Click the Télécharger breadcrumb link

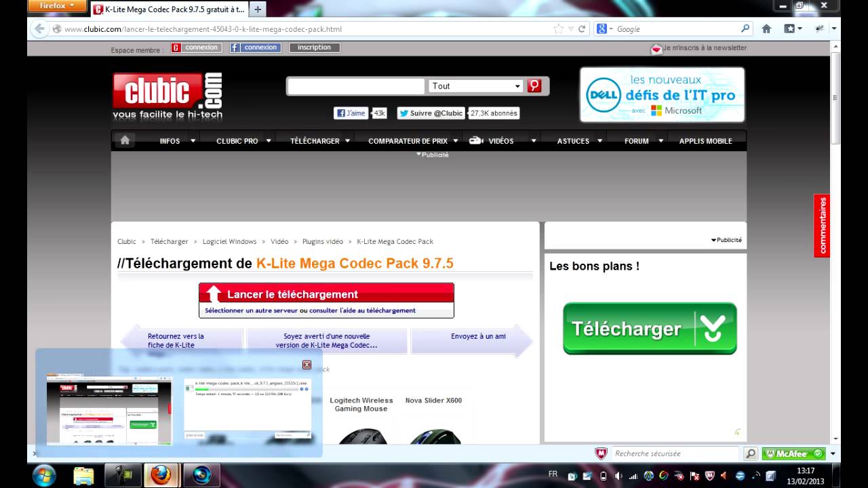coord(169,241)
